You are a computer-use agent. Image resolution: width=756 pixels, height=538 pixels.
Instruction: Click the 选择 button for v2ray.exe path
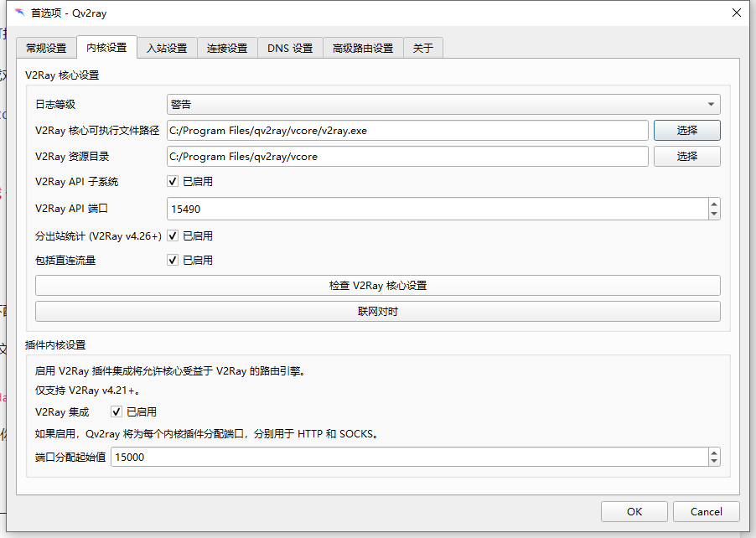[686, 130]
